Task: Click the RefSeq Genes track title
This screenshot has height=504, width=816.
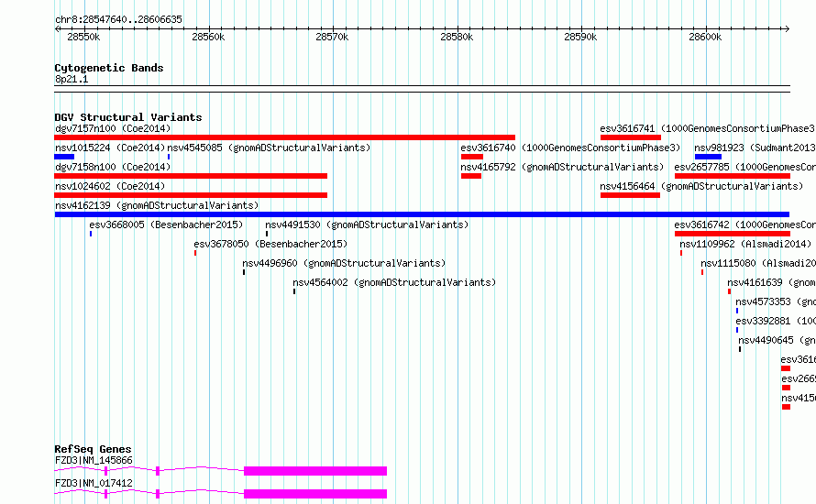Action: pos(94,449)
